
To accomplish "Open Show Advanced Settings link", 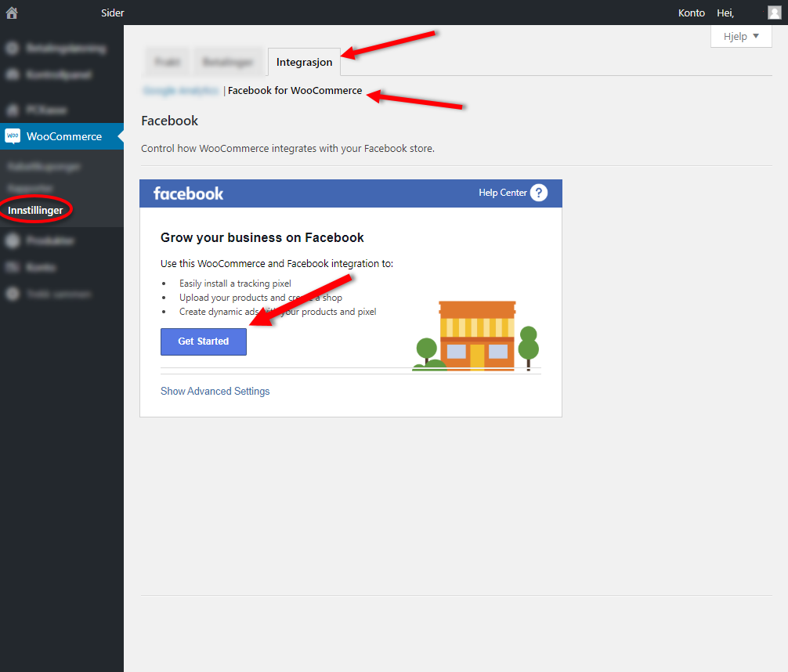I will pyautogui.click(x=215, y=391).
